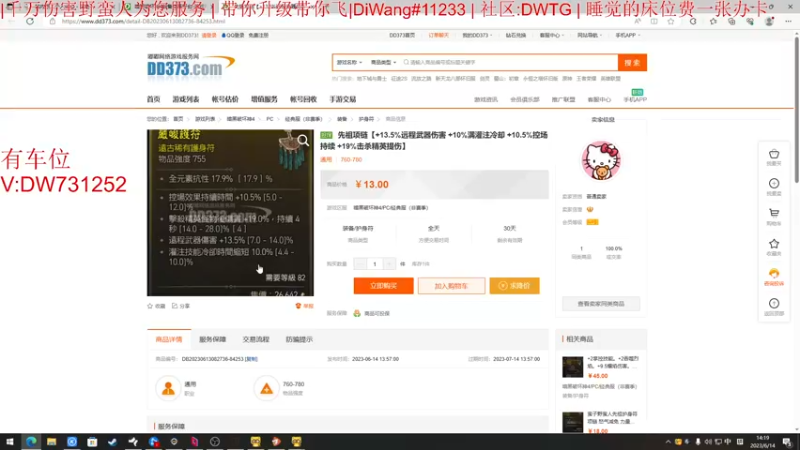Click the QQ登录 penguin login link
Image resolution: width=800 pixels, height=450 pixels.
(233, 35)
